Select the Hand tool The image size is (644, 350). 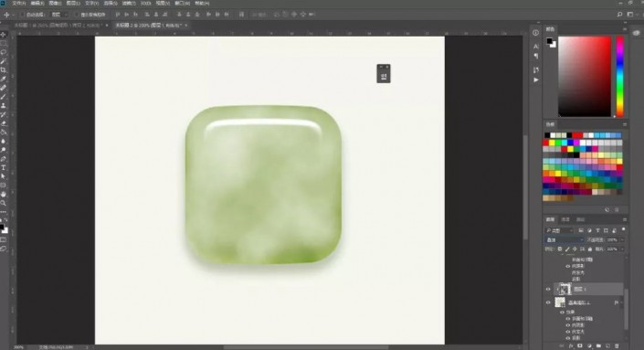click(4, 194)
